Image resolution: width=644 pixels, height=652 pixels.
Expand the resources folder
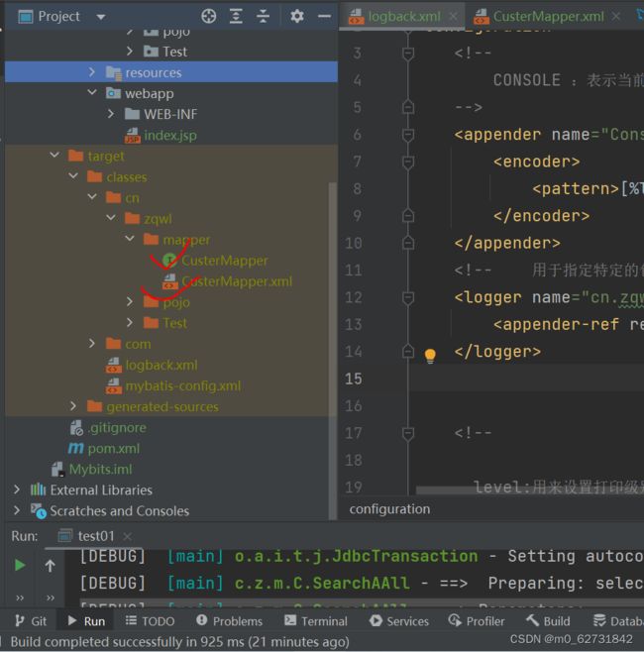pyautogui.click(x=92, y=72)
